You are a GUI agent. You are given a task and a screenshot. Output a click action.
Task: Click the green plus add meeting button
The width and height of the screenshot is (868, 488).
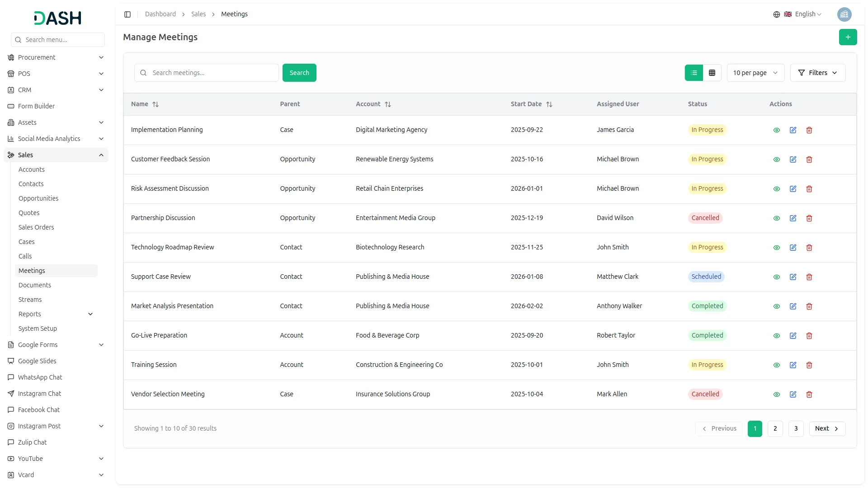(848, 37)
